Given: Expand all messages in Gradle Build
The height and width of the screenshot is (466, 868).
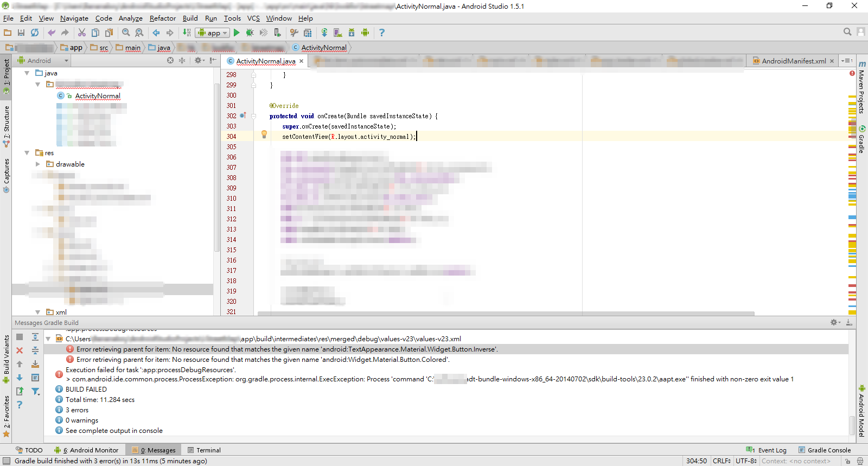Looking at the screenshot, I should point(35,337).
